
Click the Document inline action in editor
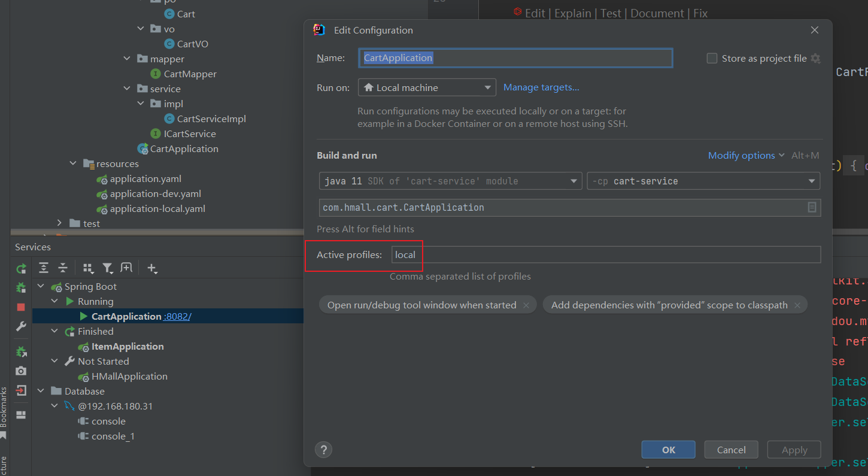tap(657, 13)
